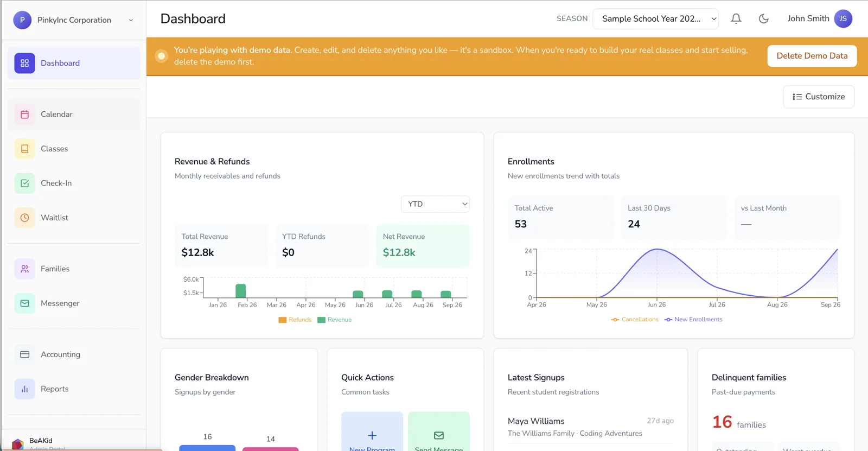
Task: Click the Net Revenue $12.8k card
Action: click(423, 246)
